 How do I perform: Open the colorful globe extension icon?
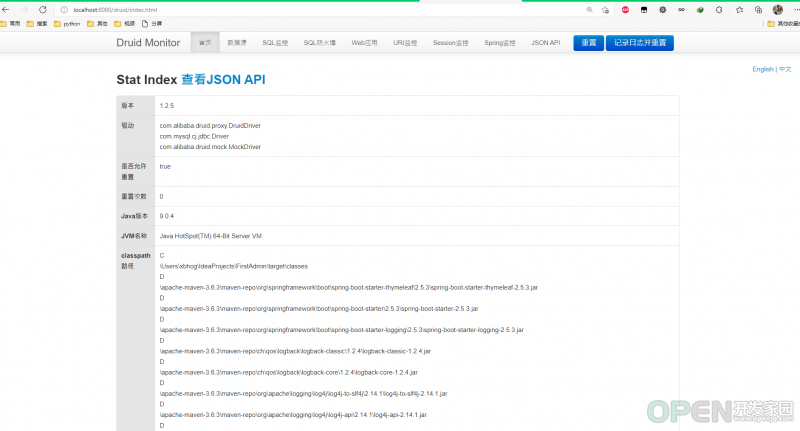pyautogui.click(x=700, y=10)
